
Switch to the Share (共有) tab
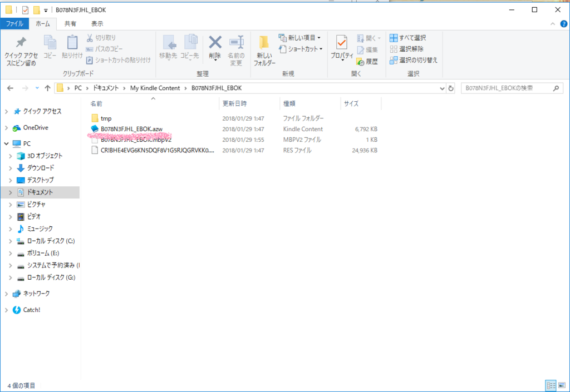[x=70, y=24]
